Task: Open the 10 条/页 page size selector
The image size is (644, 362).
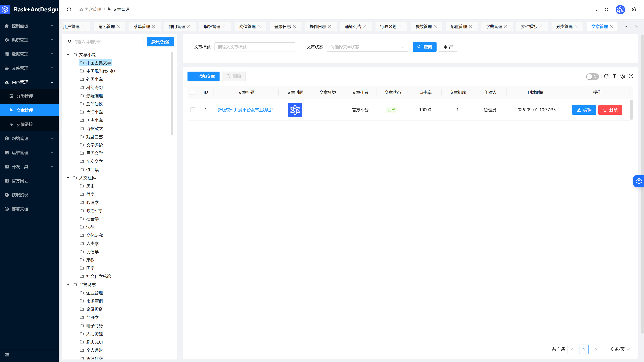Action: click(x=619, y=349)
